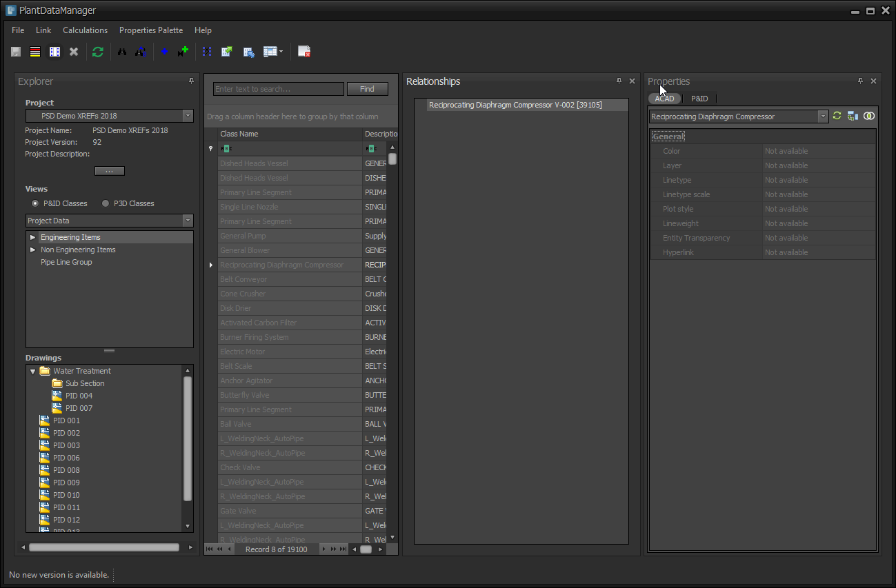This screenshot has height=588, width=896.
Task: Click the document with red X icon
Action: (304, 52)
